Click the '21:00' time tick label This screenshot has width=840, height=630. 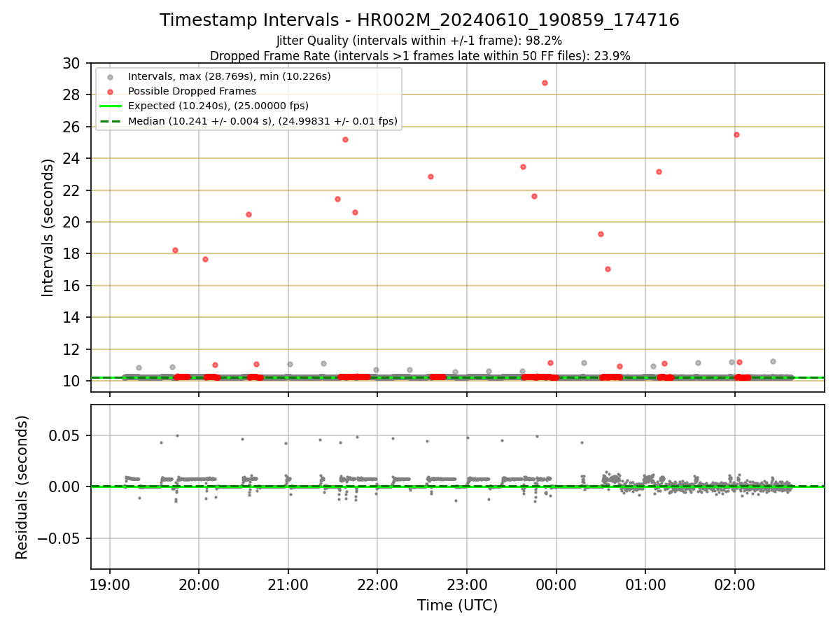[x=288, y=584]
